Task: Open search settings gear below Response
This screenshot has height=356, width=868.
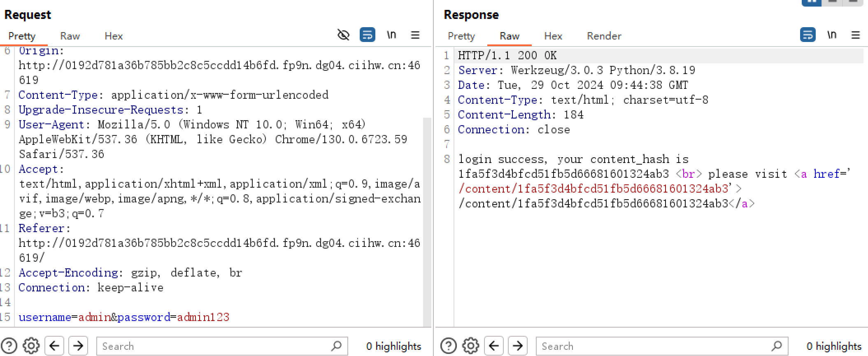Action: (471, 346)
